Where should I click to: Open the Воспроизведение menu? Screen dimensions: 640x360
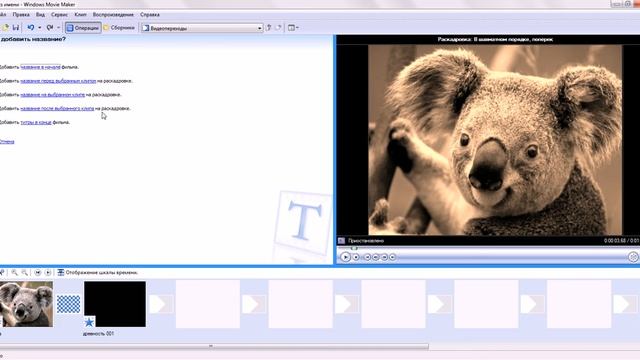tap(113, 15)
